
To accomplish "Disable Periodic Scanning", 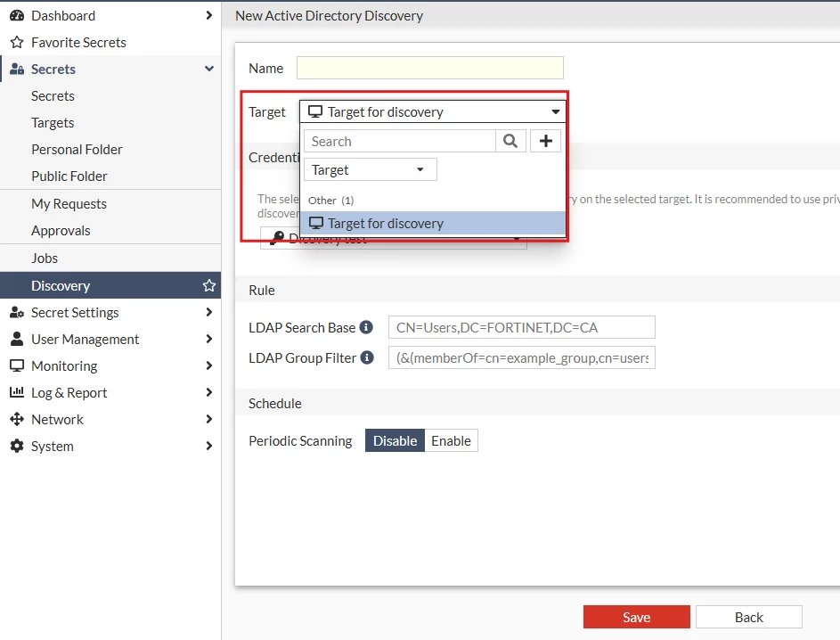I will pos(395,440).
